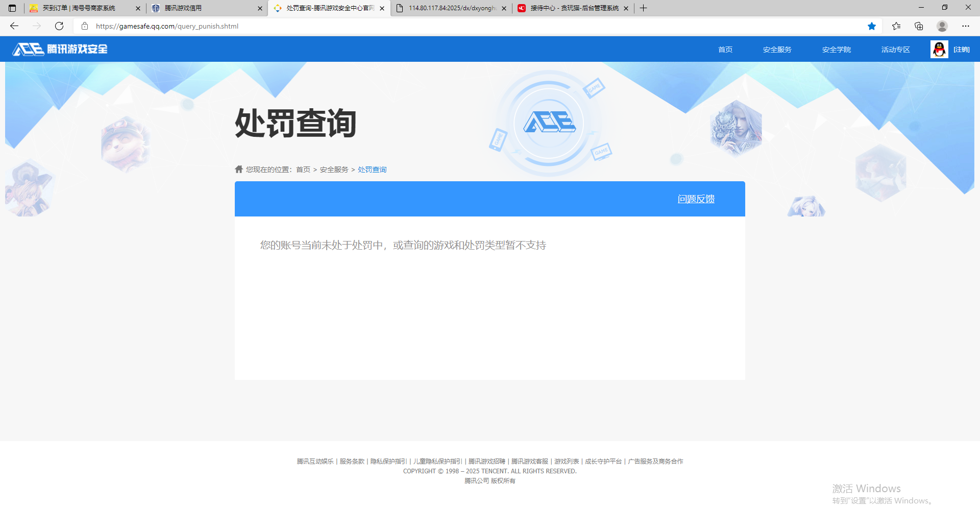Select 安全学院 in the navigation bar
Screen dimensions: 980x531
[836, 49]
